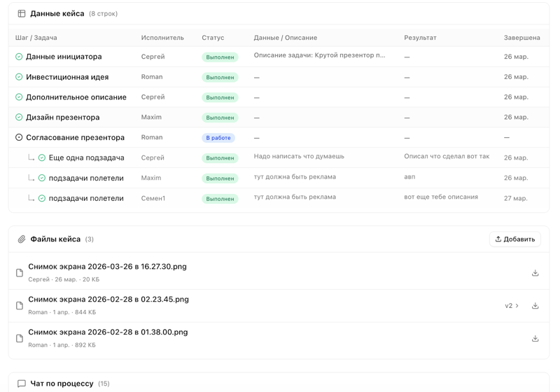Open the Еще одна подзадача subtask row

point(86,158)
